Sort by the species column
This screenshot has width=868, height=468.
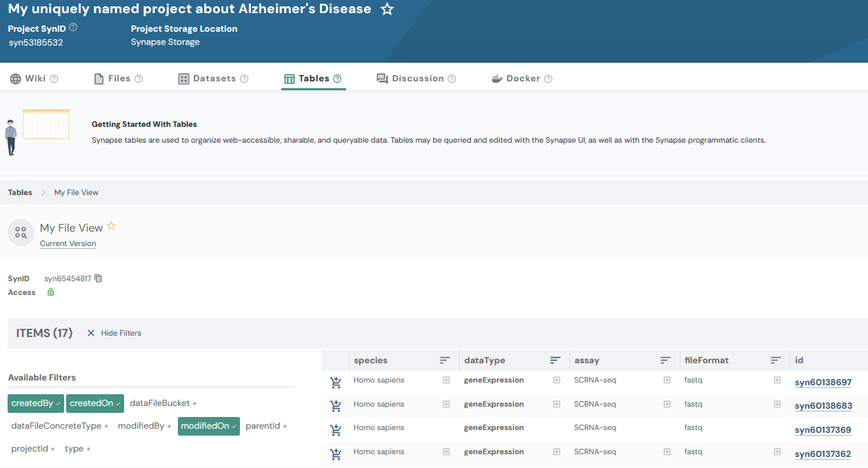pyautogui.click(x=445, y=360)
